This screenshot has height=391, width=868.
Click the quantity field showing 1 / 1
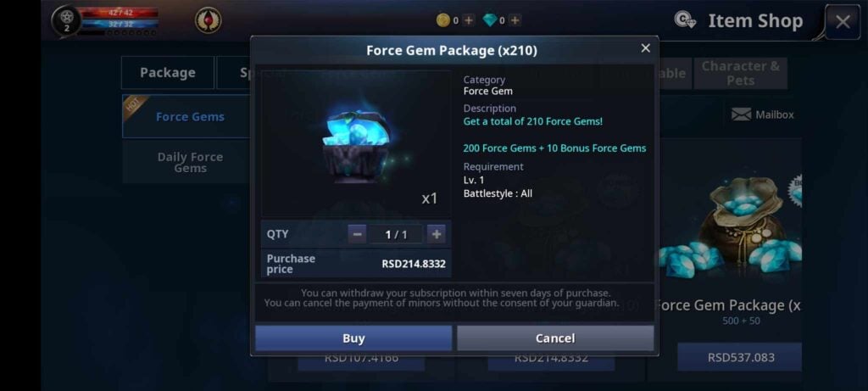[397, 234]
